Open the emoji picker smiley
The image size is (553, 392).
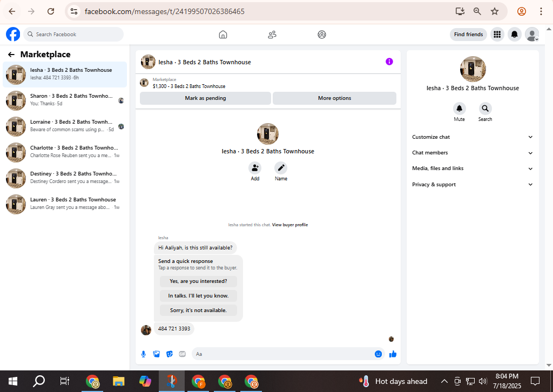tap(378, 354)
